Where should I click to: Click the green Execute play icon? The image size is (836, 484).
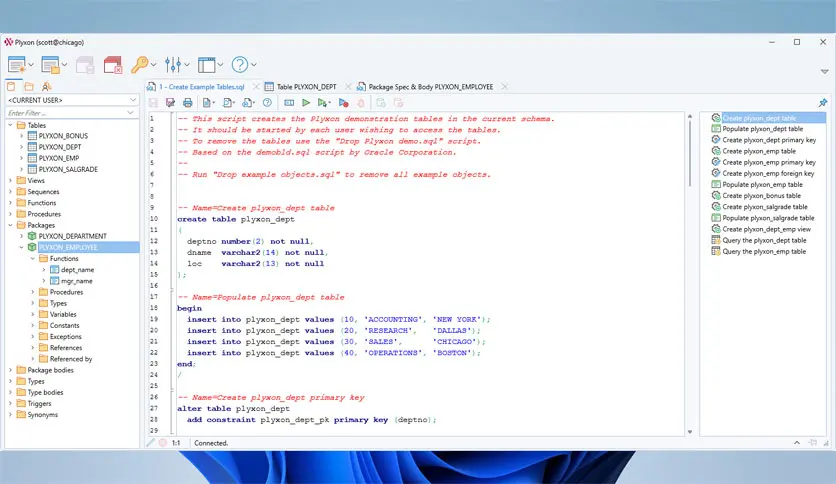pyautogui.click(x=306, y=102)
